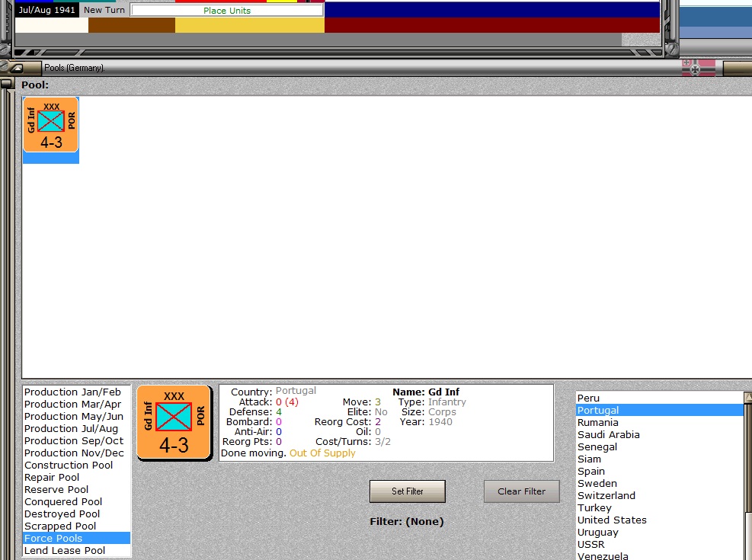Image resolution: width=752 pixels, height=560 pixels.
Task: Click the Clear Filter button
Action: coord(521,491)
